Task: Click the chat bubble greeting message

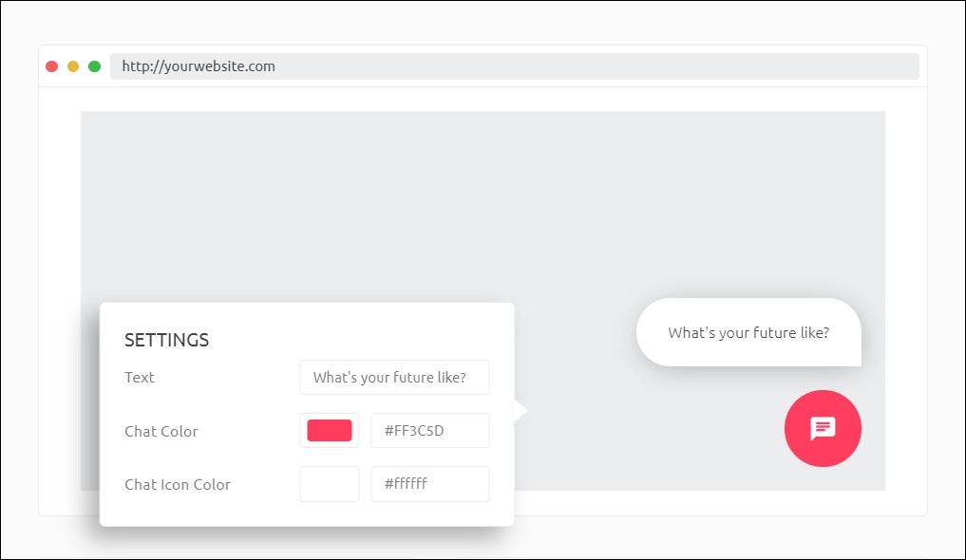Action: point(748,332)
